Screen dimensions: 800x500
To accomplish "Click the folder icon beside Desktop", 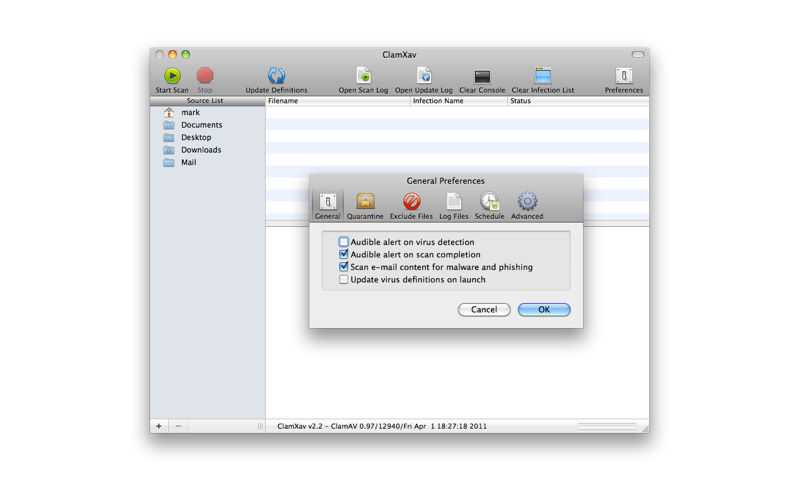I will (x=169, y=137).
